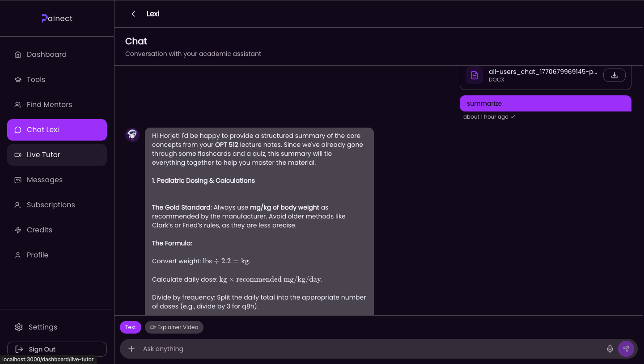View the Credits page
644x364 pixels.
[x=39, y=230]
